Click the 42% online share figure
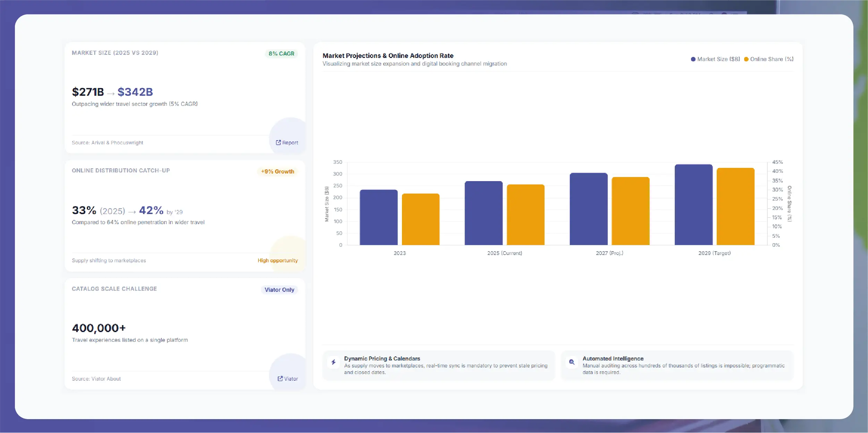Image resolution: width=868 pixels, height=433 pixels. (151, 210)
